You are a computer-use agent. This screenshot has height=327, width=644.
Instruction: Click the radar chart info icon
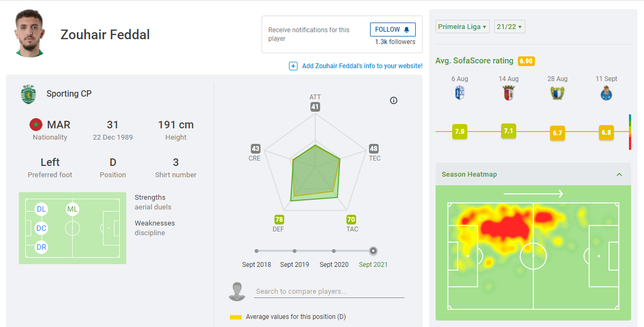click(394, 100)
